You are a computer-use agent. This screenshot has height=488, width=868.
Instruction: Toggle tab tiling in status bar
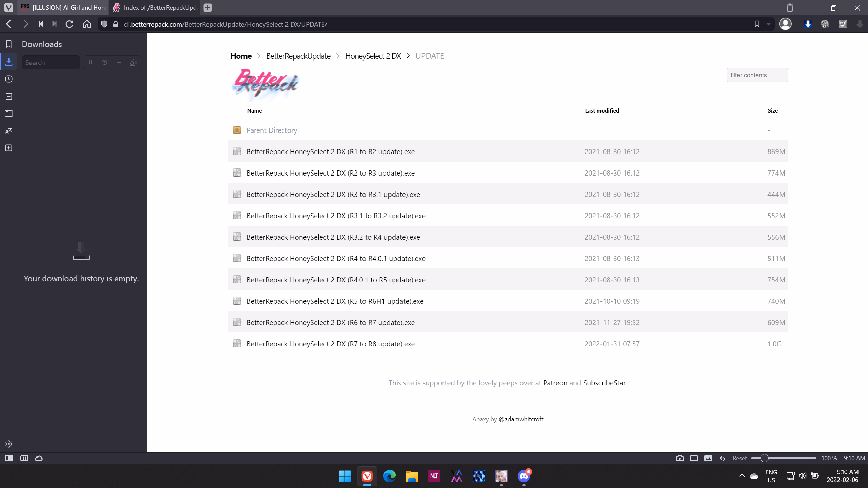[694, 458]
